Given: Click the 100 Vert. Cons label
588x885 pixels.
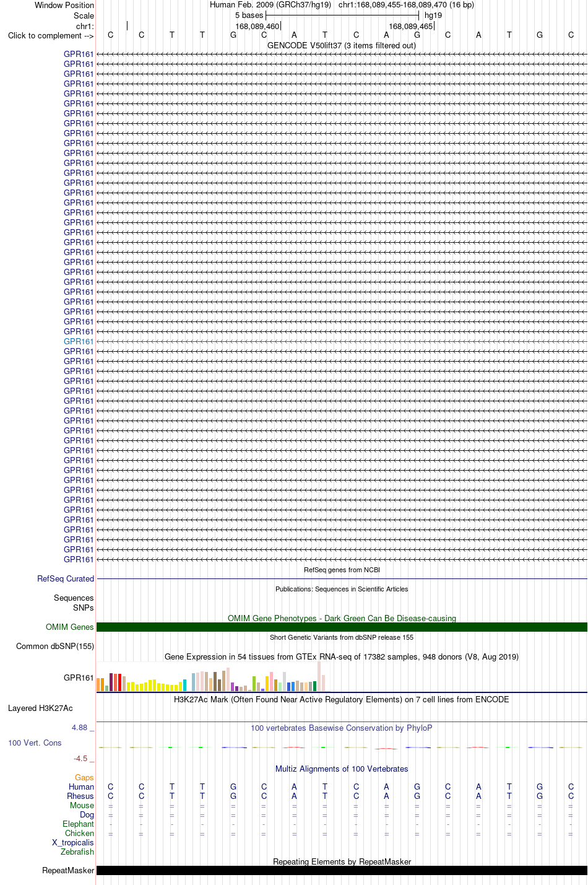Looking at the screenshot, I should pyautogui.click(x=35, y=743).
